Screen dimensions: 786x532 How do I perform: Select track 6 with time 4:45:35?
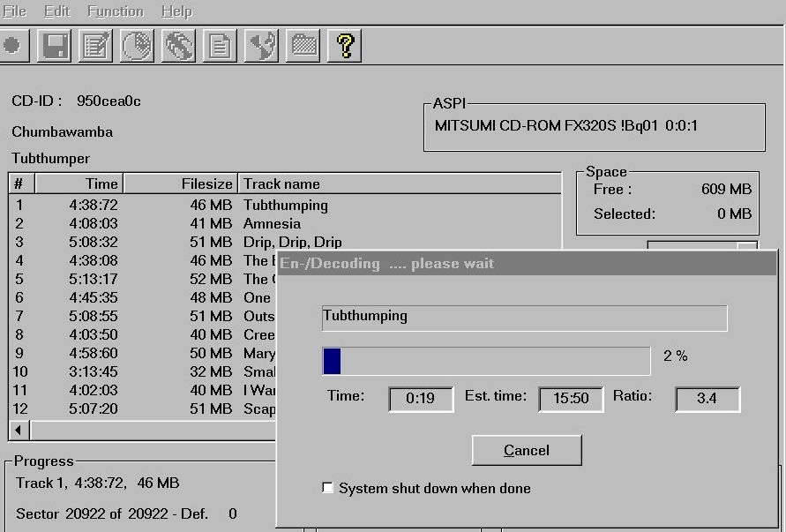pyautogui.click(x=143, y=298)
